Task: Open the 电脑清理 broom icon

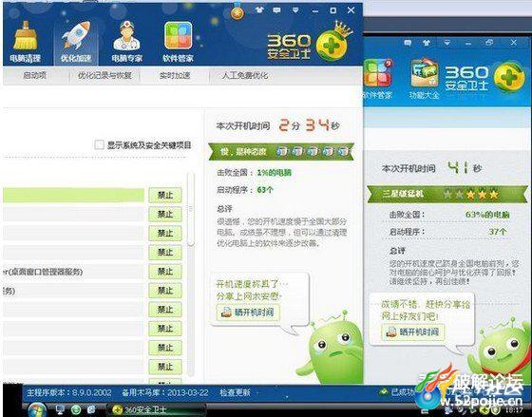Action: pyautogui.click(x=25, y=36)
